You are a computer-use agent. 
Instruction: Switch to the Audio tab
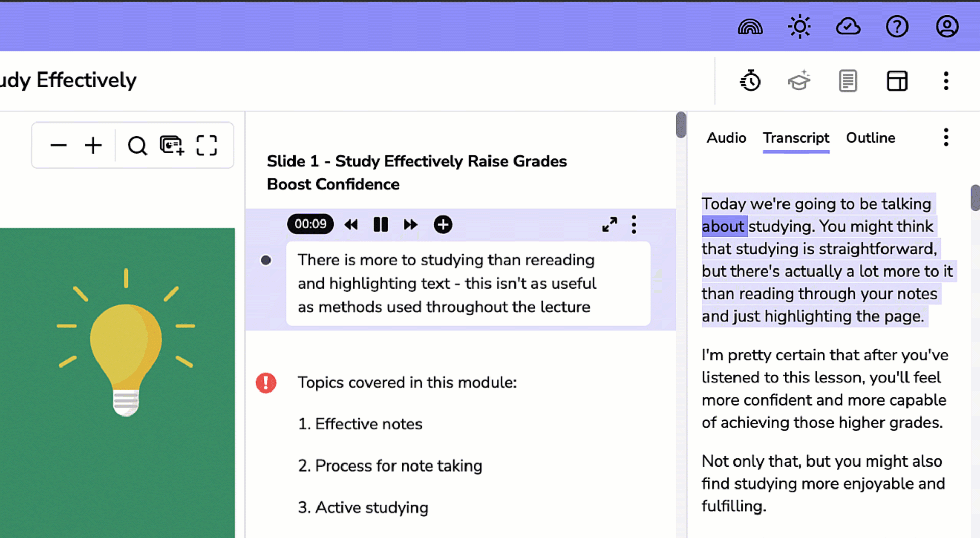tap(726, 138)
